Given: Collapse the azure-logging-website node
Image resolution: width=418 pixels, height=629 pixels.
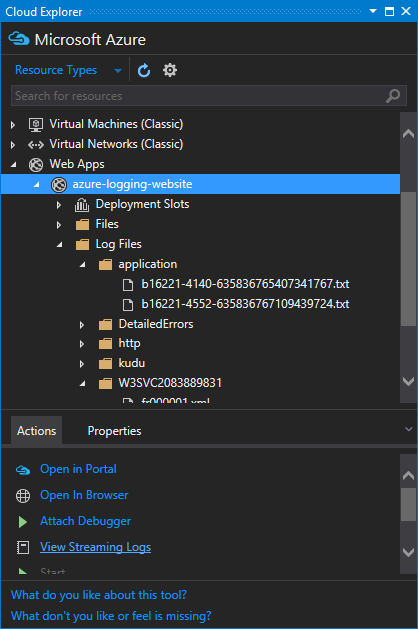Looking at the screenshot, I should [37, 184].
